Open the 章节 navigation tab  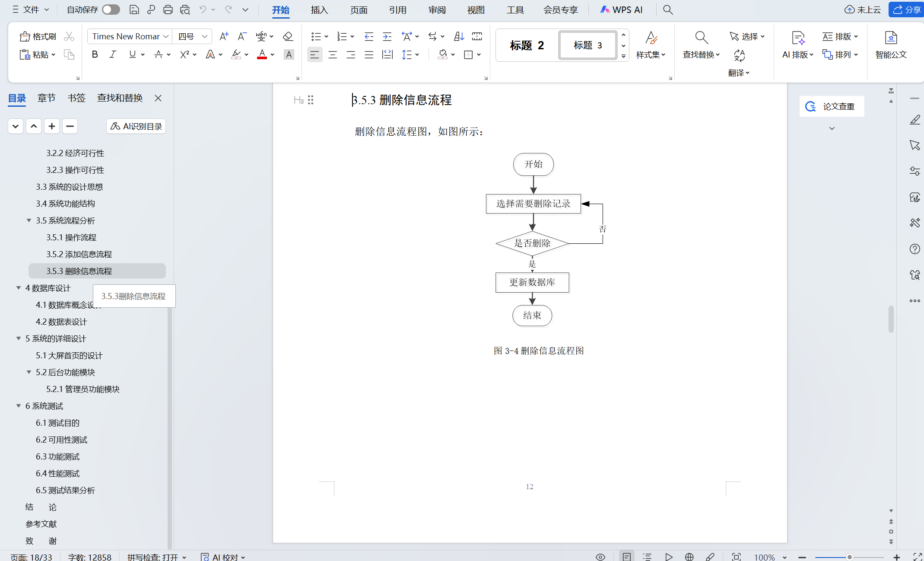(46, 98)
